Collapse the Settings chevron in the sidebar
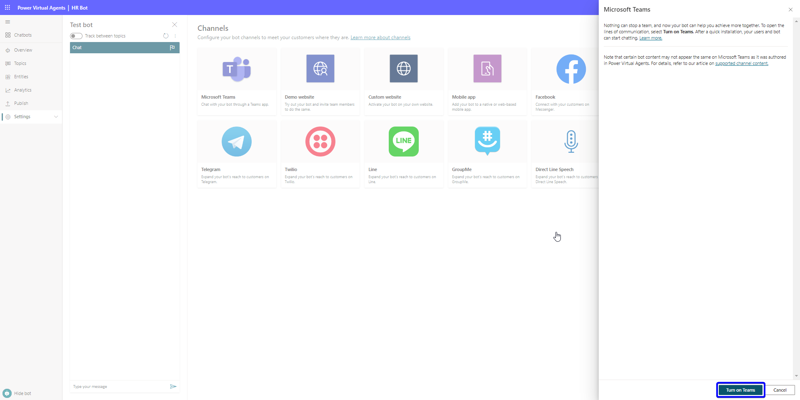The width and height of the screenshot is (800, 400). pos(56,117)
